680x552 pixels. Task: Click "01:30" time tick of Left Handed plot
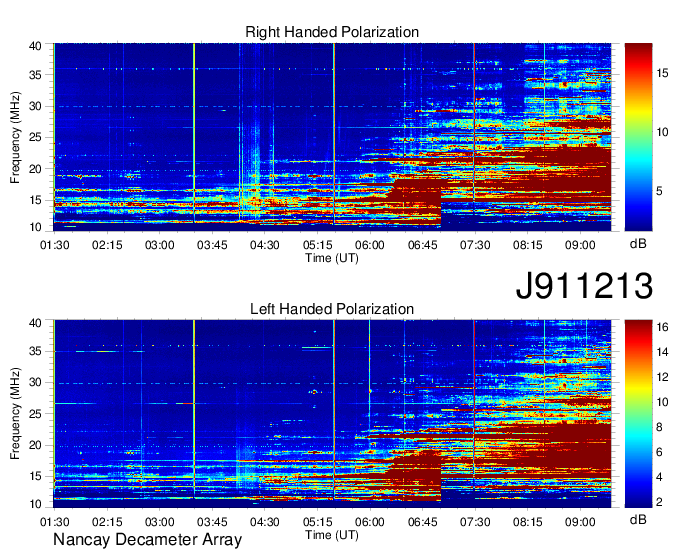click(x=54, y=522)
